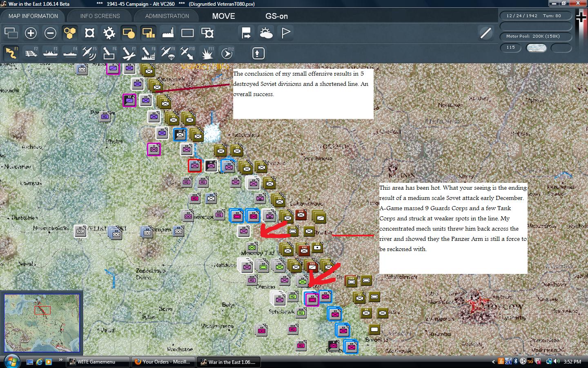The image size is (588, 368).
Task: Toggle the yellow square-and-bars overlay icon
Action: point(148,33)
